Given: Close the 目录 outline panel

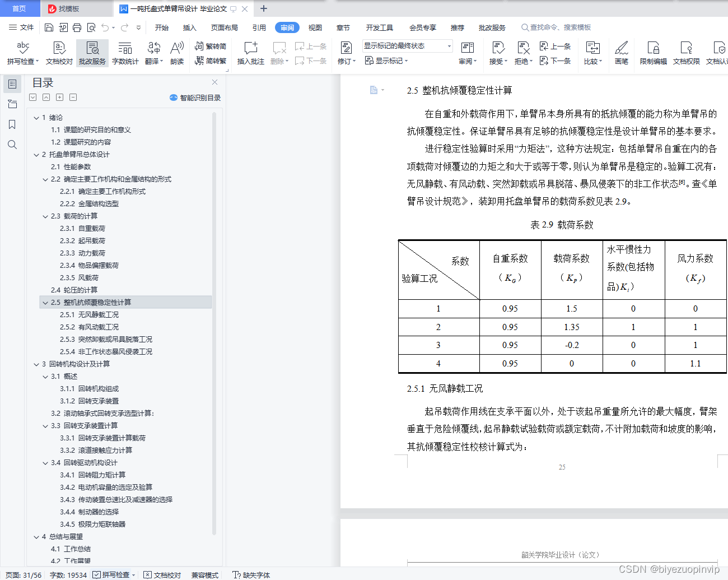Looking at the screenshot, I should click(x=214, y=82).
